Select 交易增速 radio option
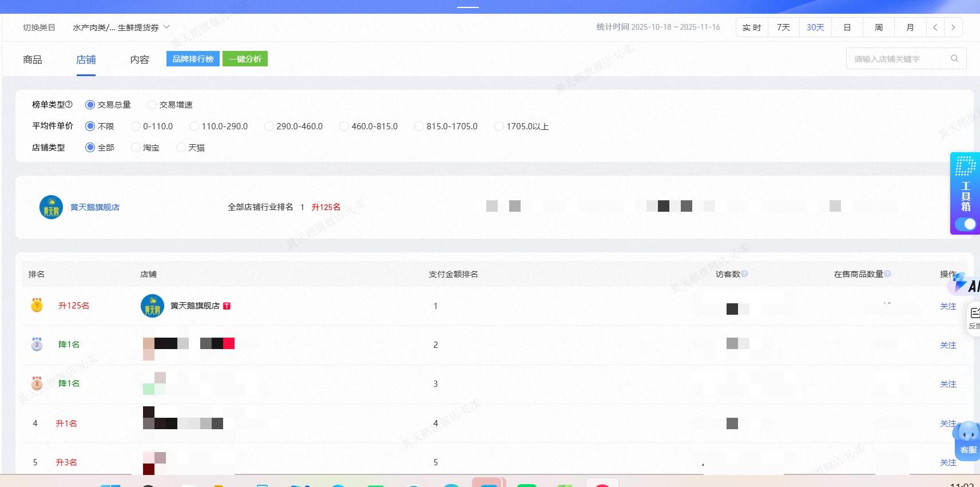 (x=152, y=105)
